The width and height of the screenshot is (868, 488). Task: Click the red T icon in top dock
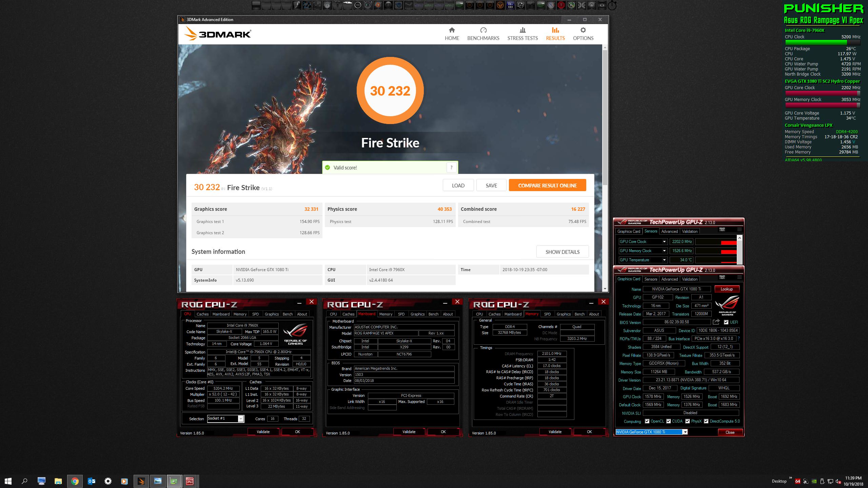tap(561, 5)
